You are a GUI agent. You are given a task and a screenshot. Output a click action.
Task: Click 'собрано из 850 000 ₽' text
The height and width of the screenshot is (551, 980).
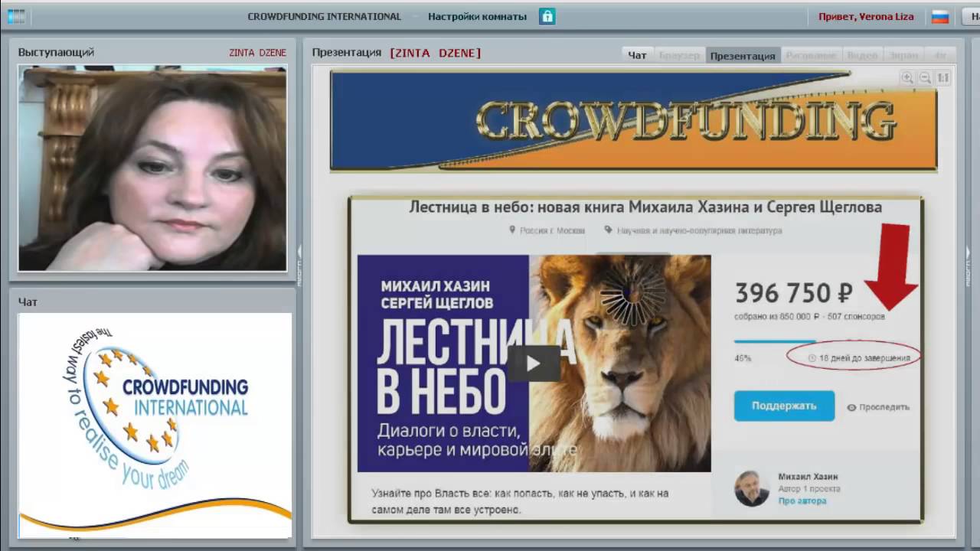pyautogui.click(x=777, y=316)
